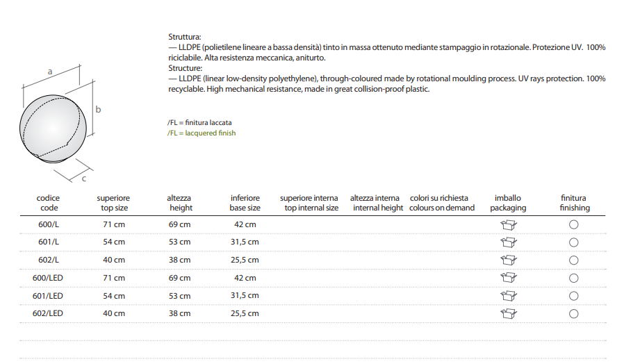Image resolution: width=624 pixels, height=364 pixels.
Task: Select the finishing circle in the 601/LED row
Action: point(574,296)
